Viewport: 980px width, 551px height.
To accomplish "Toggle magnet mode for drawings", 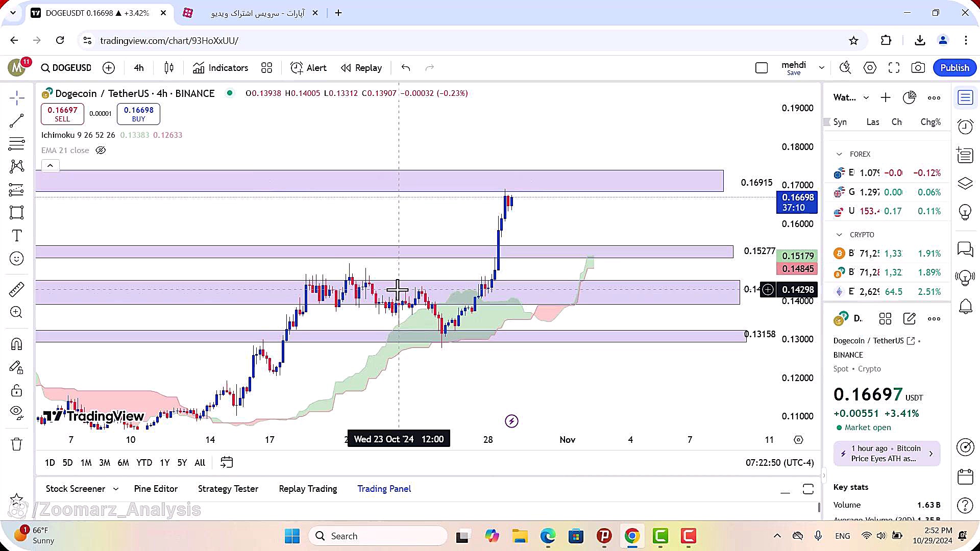I will pos(16,344).
